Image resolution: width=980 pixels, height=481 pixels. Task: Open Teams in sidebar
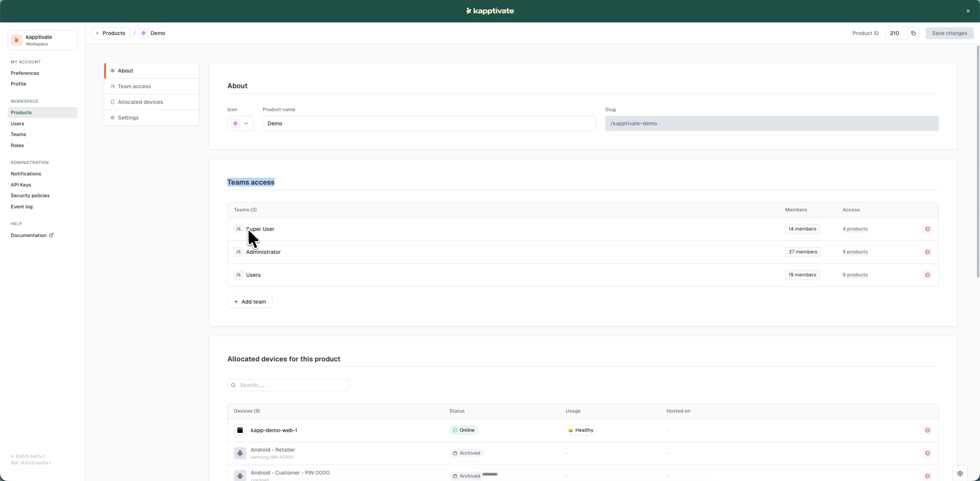coord(18,134)
